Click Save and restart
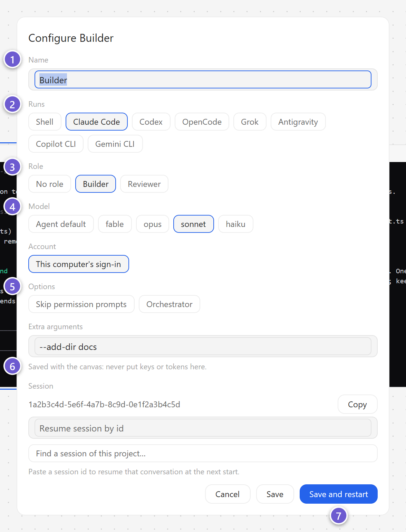This screenshot has height=532, width=406. [339, 494]
